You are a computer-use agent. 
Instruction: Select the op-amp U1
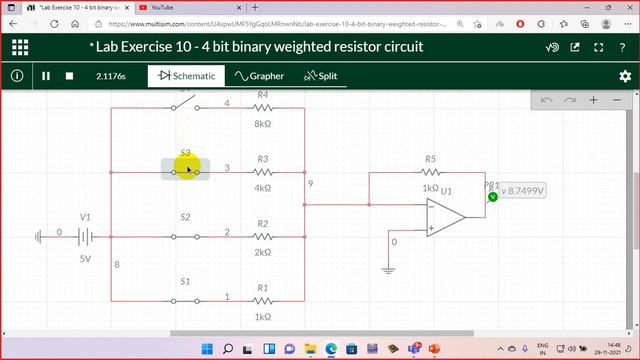click(x=445, y=217)
